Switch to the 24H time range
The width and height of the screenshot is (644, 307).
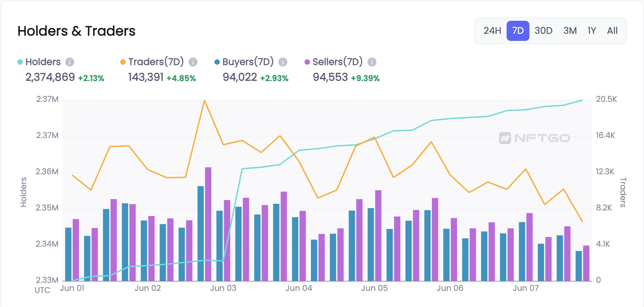tap(492, 31)
